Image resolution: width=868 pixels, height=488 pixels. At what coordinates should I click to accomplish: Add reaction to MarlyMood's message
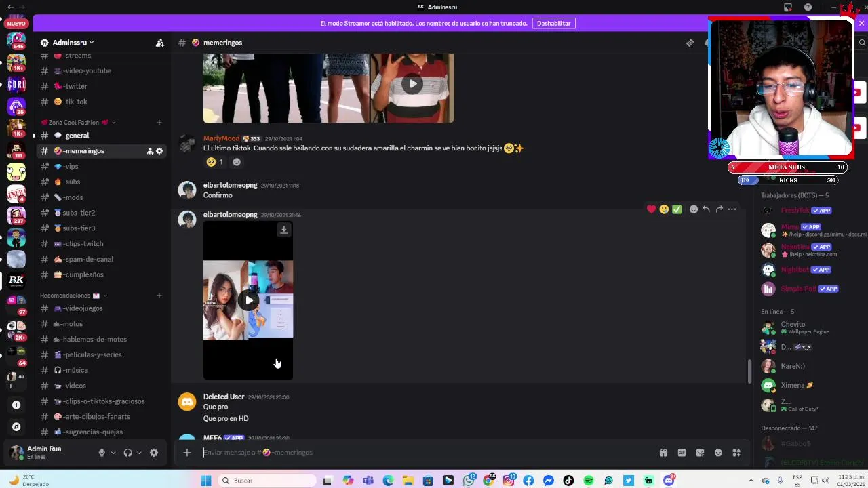(x=237, y=162)
